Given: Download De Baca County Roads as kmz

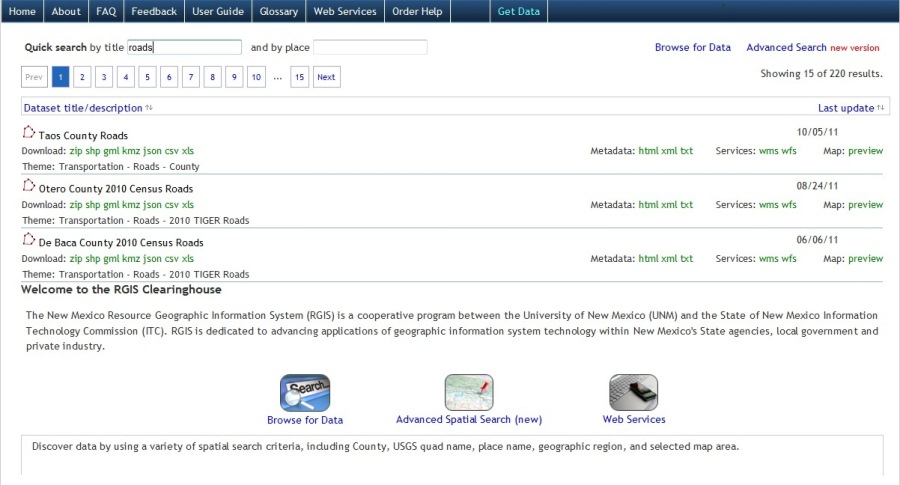Looking at the screenshot, I should click(x=131, y=259).
